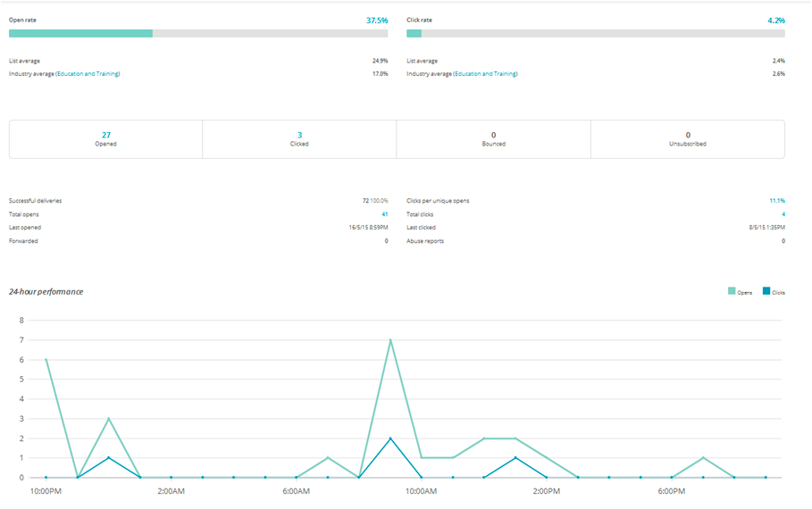Select the clicks peak of 2 on chart
Screen dimensions: 812x509
(390, 438)
